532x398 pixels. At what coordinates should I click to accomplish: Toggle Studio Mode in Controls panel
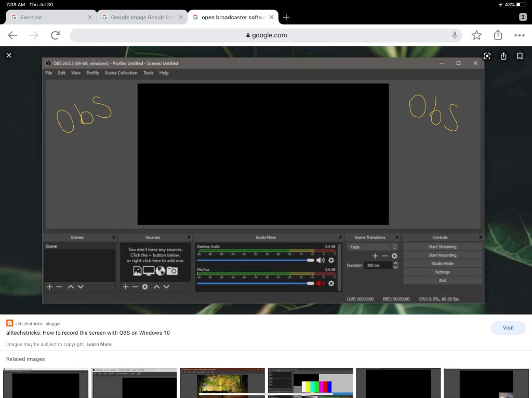pos(443,264)
